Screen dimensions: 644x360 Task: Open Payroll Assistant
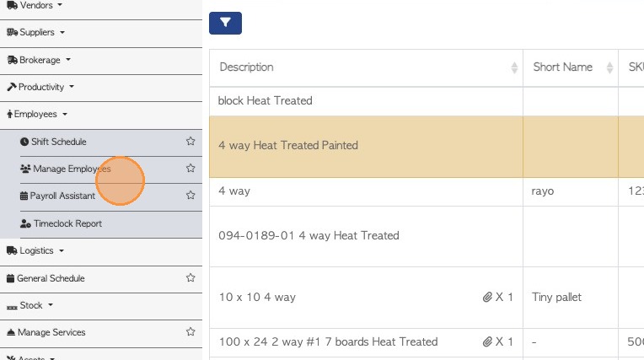tap(62, 196)
